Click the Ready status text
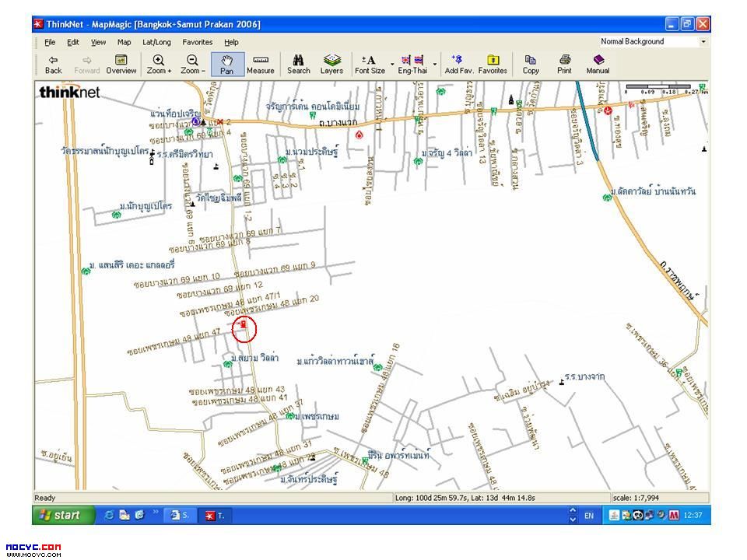747x560 pixels. click(x=45, y=498)
